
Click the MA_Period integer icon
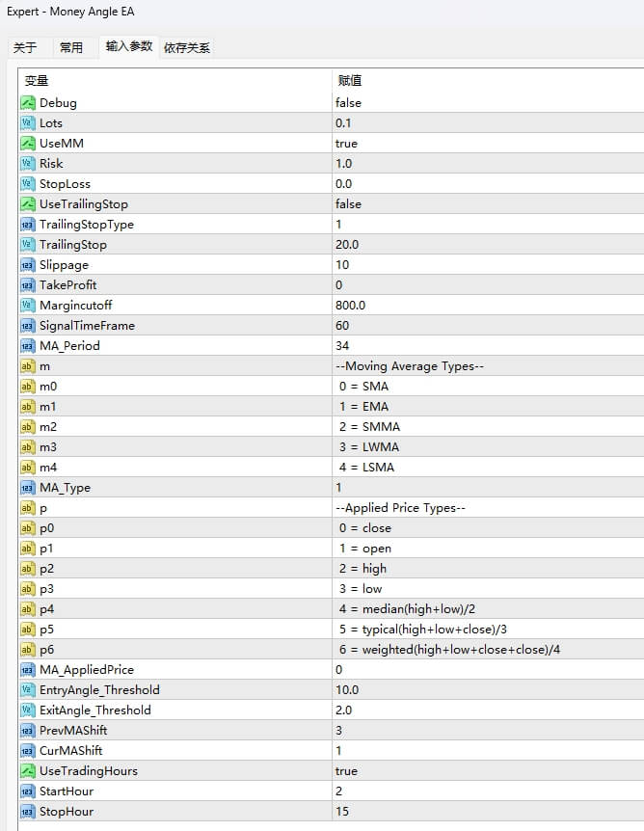click(28, 345)
